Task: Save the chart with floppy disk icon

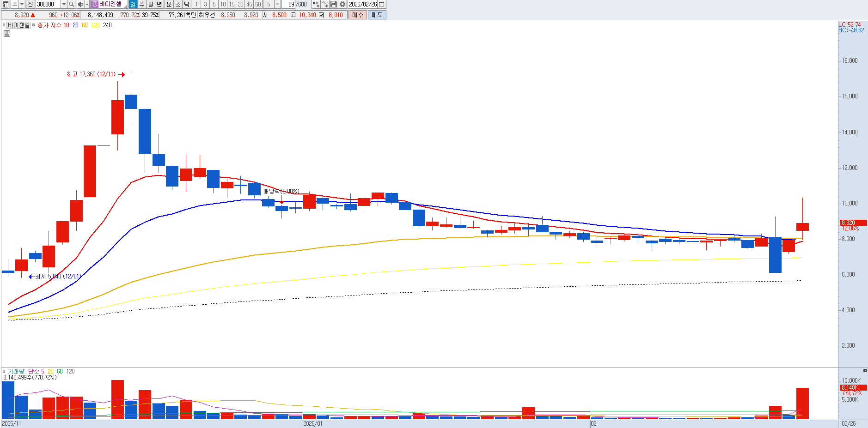Action: [334, 4]
